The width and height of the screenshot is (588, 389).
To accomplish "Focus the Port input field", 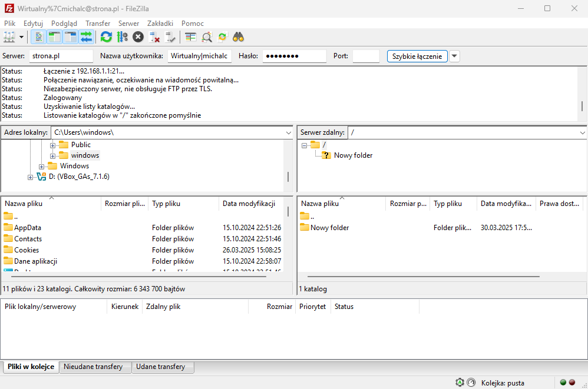I will coord(366,56).
